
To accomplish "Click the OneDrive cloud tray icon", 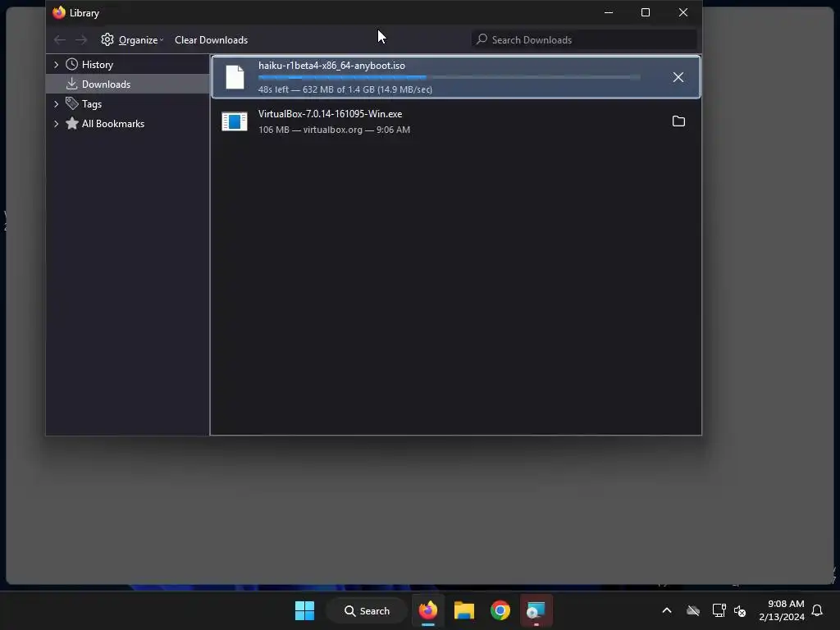I will coord(693,610).
